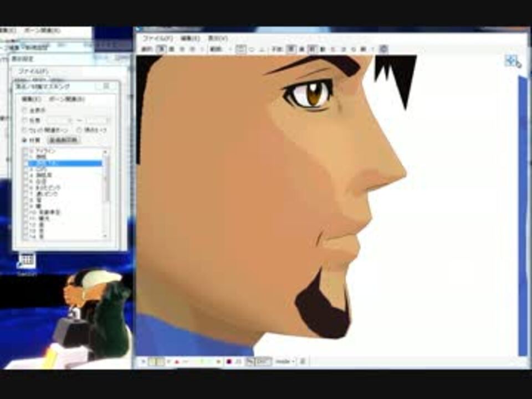Toggle joint (J) selection mode in toolbar
The height and width of the screenshot is (399, 532).
[202, 49]
